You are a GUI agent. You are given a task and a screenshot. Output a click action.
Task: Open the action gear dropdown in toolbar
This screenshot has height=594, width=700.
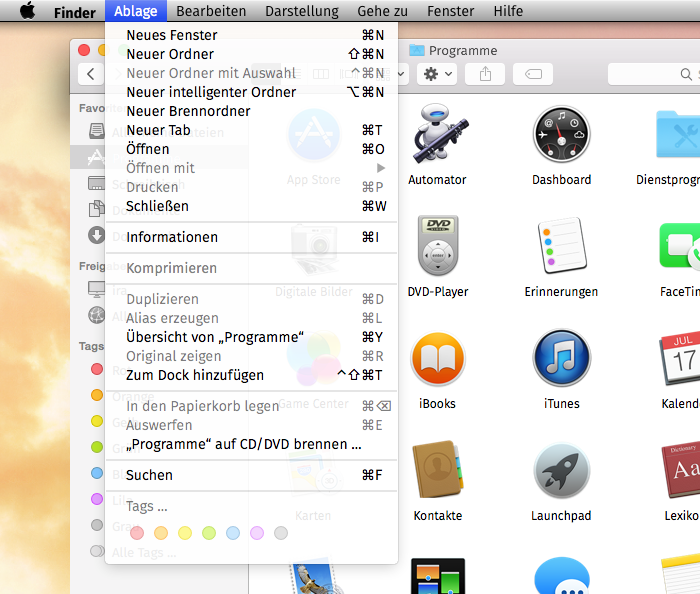(438, 74)
